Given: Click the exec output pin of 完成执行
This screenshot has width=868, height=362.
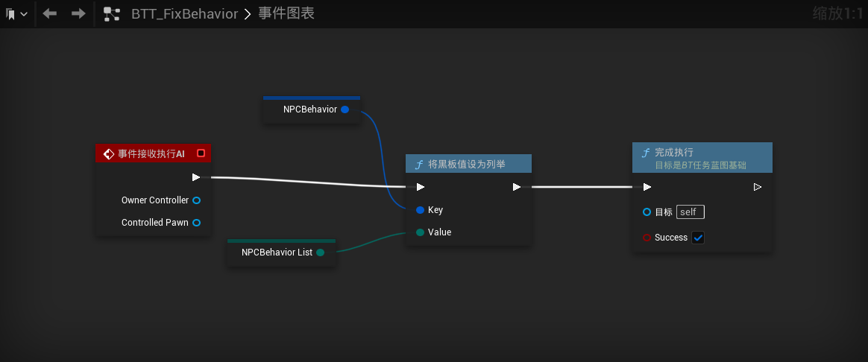Looking at the screenshot, I should point(758,187).
